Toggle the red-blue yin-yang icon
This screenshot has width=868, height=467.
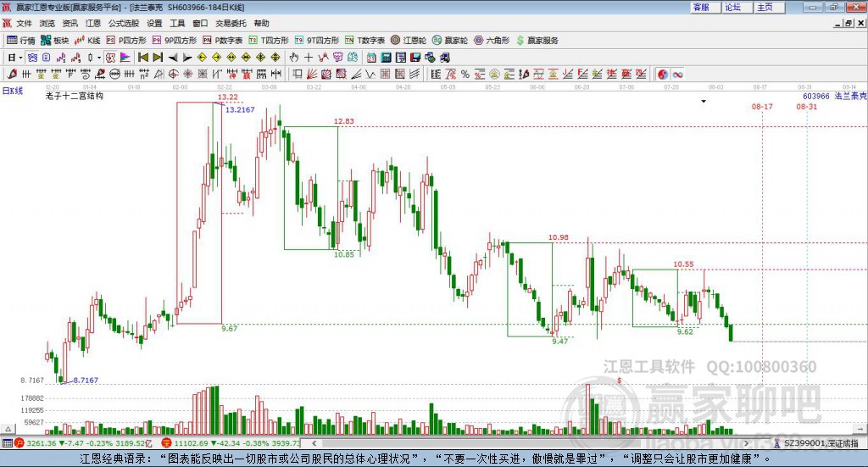663,74
